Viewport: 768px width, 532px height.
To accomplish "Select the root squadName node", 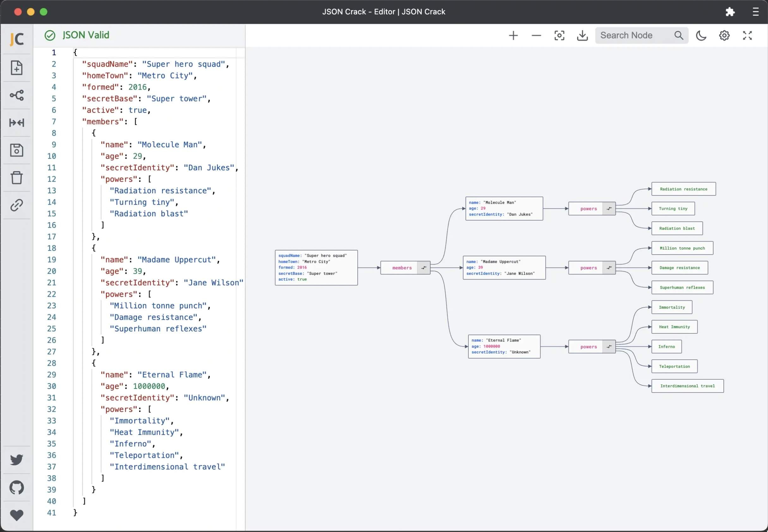I will pyautogui.click(x=316, y=268).
